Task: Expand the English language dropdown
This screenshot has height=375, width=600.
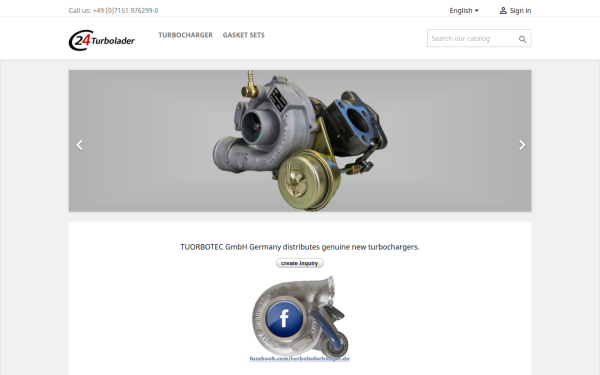Action: coord(464,11)
